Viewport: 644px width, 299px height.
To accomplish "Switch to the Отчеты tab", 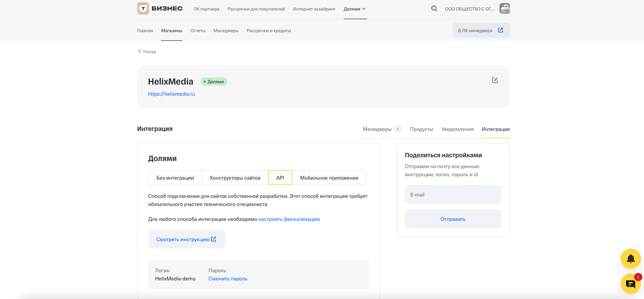I will click(198, 31).
